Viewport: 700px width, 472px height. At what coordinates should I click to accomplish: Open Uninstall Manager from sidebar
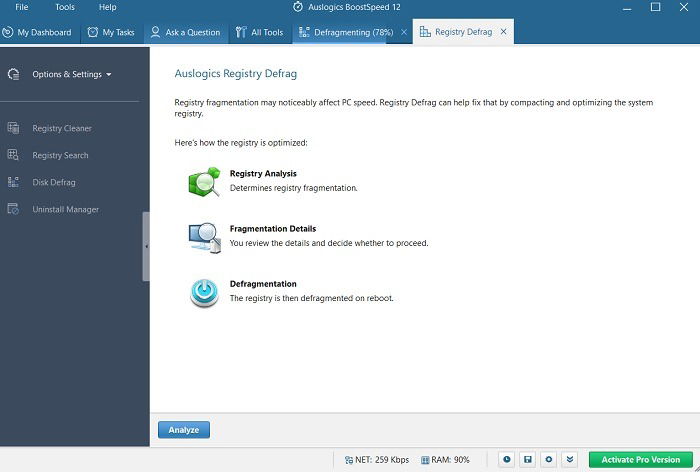click(x=65, y=209)
